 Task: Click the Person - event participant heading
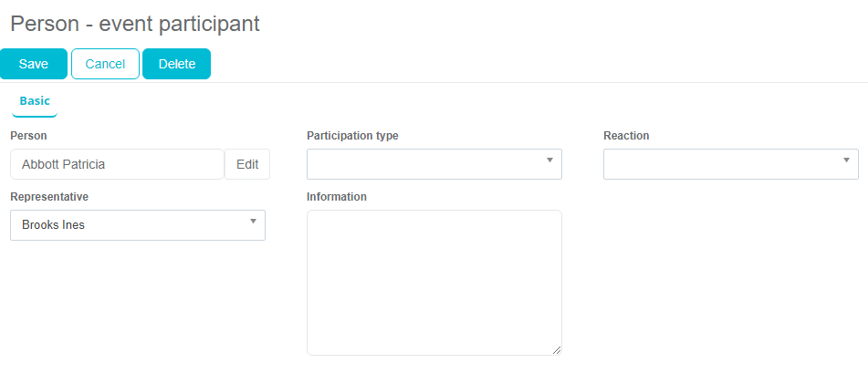click(135, 24)
